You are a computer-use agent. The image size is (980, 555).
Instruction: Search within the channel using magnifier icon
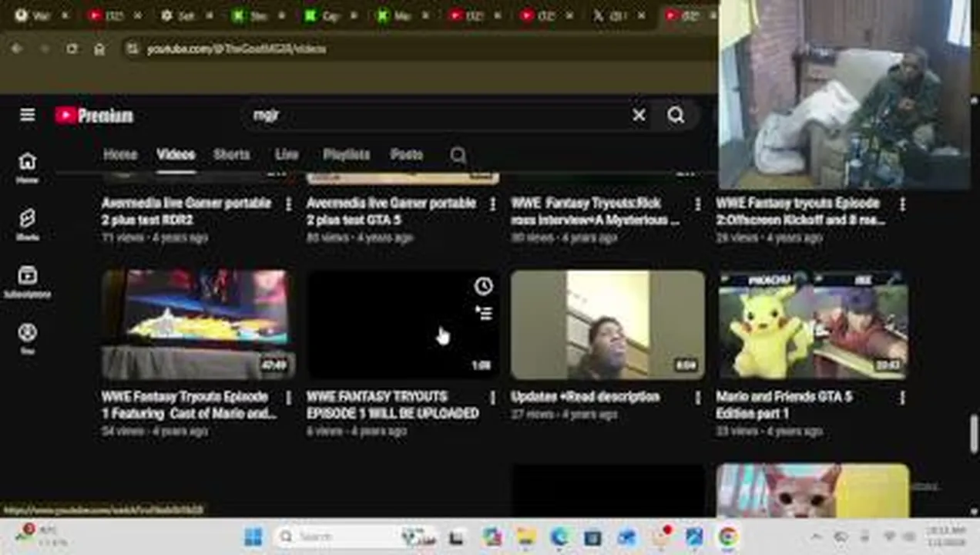[458, 155]
